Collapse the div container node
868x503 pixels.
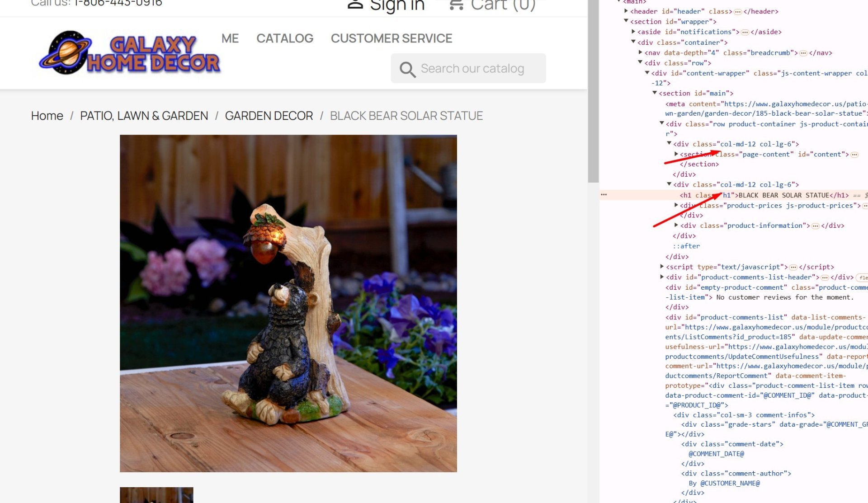(x=633, y=42)
